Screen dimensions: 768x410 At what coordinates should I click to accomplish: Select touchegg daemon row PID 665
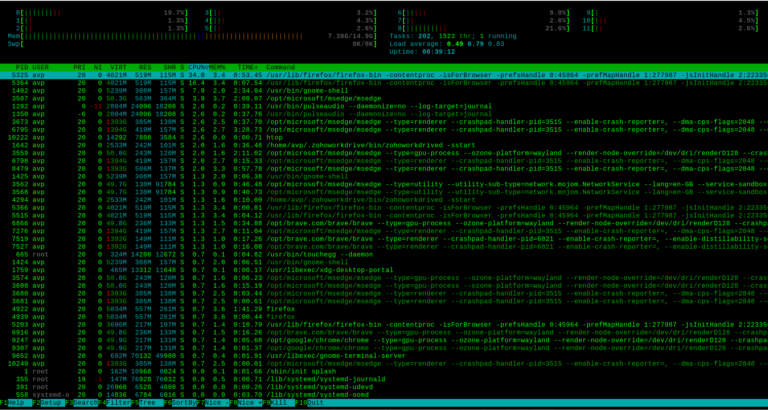tap(384, 255)
